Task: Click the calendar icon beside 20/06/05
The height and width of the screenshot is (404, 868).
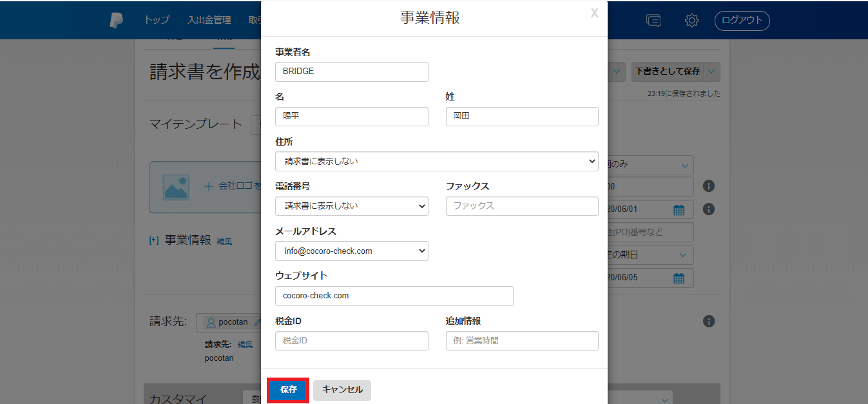Action: click(679, 278)
